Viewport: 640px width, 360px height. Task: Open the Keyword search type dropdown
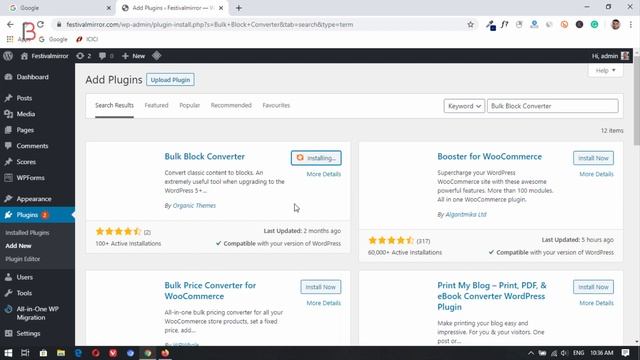(464, 106)
